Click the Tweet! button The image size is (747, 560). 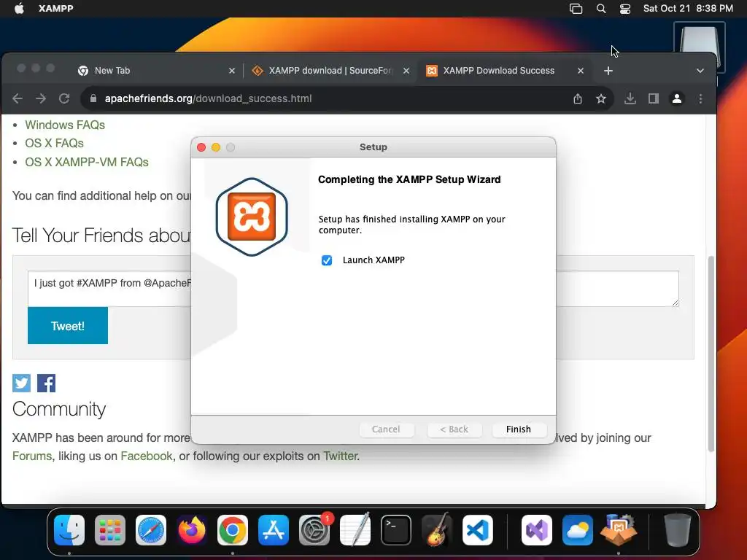point(68,326)
